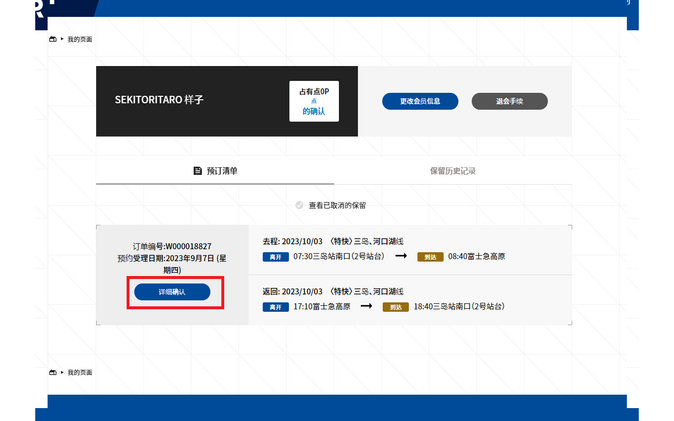This screenshot has height=421, width=674.
Task: Click '17:10富士急高原' departure text
Action: point(322,306)
